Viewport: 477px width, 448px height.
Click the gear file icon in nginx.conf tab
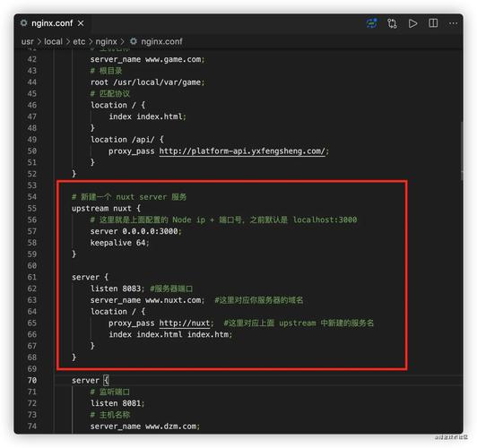(x=23, y=23)
